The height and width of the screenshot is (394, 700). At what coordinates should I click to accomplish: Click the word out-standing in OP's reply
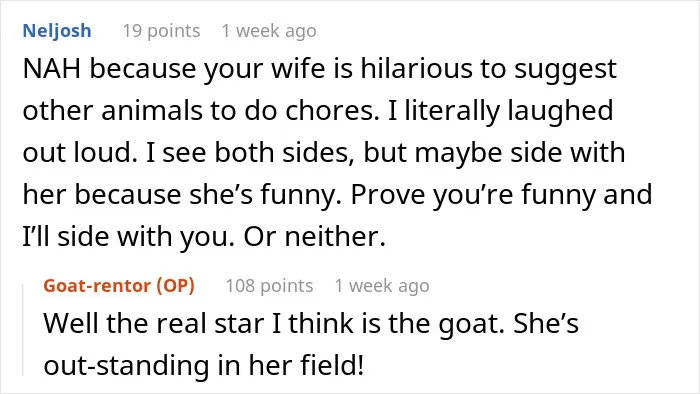[126, 365]
